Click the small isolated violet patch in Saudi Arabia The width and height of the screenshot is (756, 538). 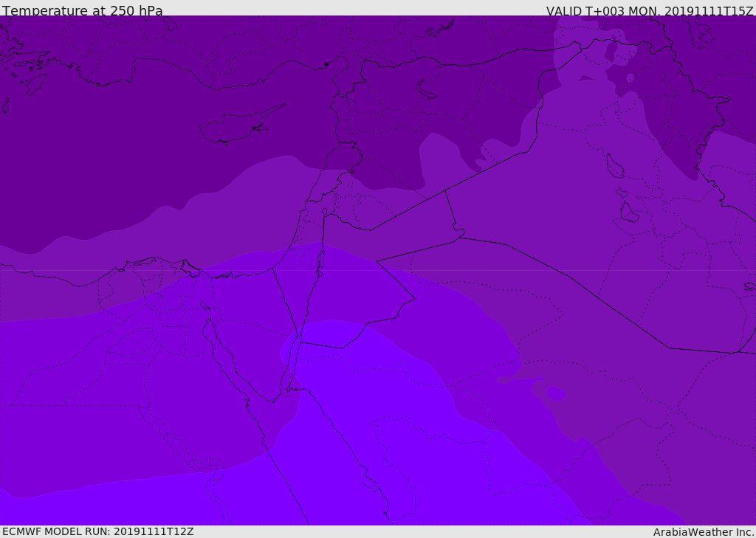click(x=556, y=393)
